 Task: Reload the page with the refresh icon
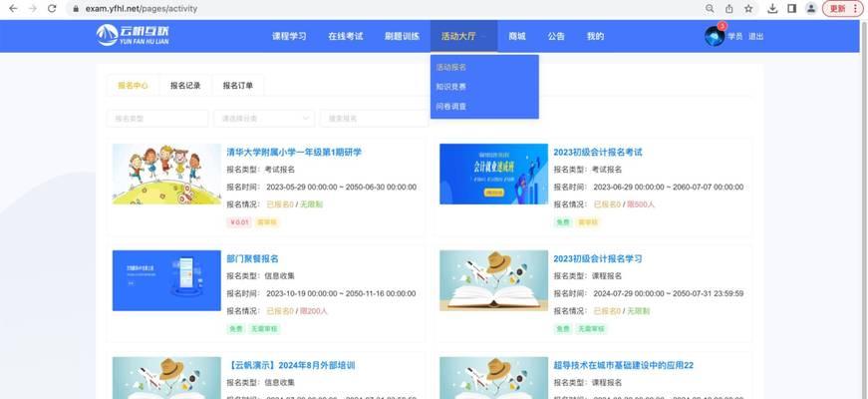coord(52,9)
